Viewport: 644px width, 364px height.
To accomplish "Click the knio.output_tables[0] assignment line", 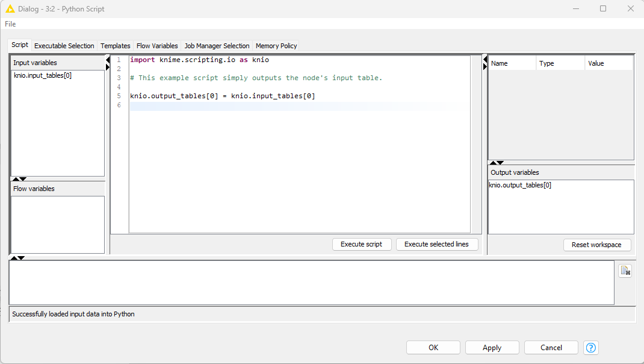I will coord(223,96).
